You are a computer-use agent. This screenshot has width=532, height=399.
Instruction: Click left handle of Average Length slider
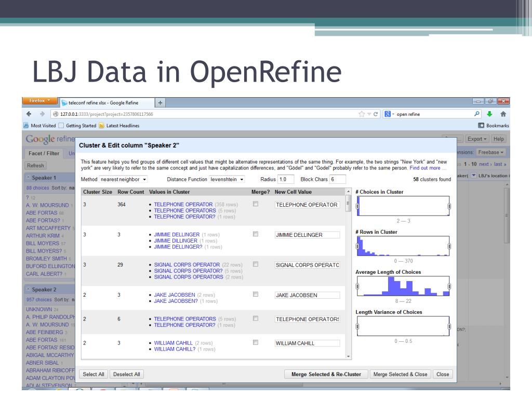pyautogui.click(x=357, y=286)
